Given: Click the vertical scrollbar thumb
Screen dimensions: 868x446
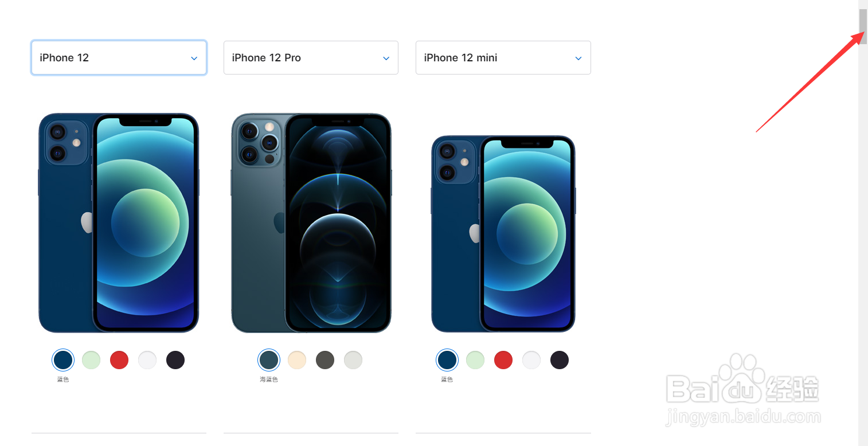Looking at the screenshot, I should [x=863, y=26].
